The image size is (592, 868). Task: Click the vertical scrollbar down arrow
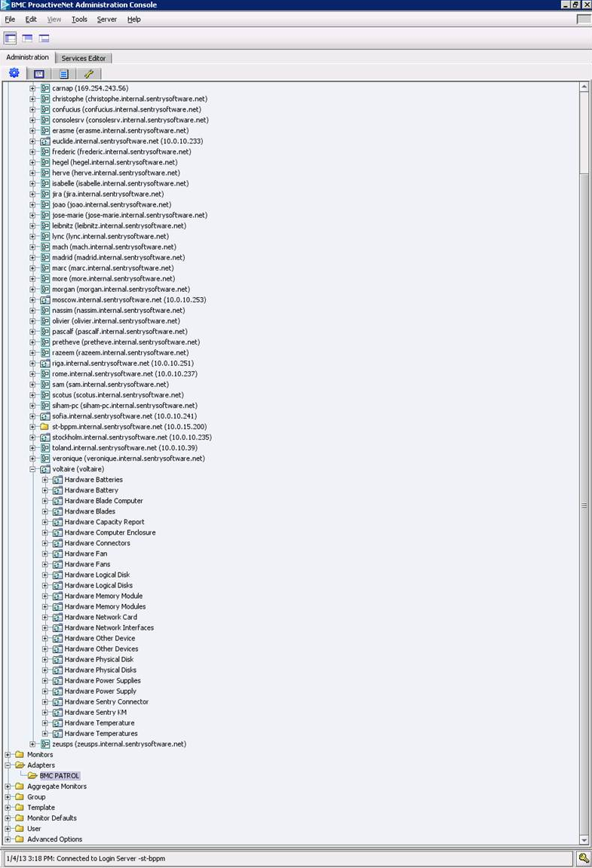tap(584, 839)
